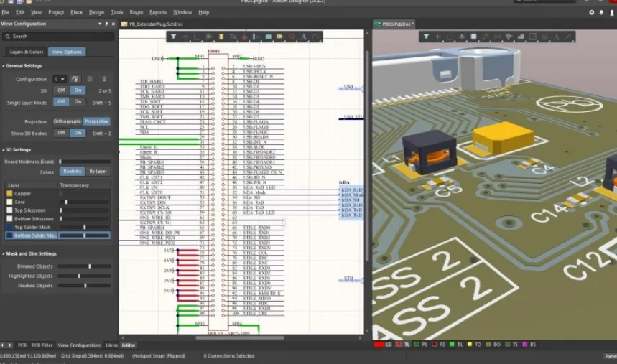Image resolution: width=617 pixels, height=364 pixels.
Task: Set Single Layer Mode to On
Action: [x=78, y=102]
